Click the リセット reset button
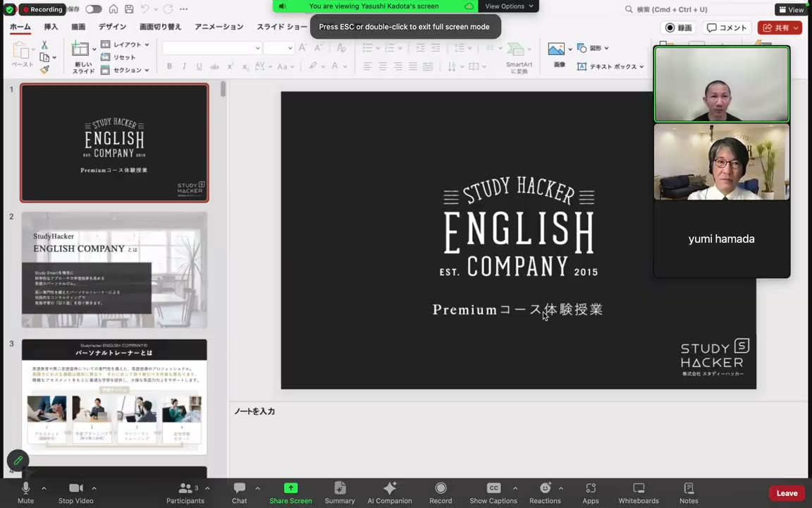812x508 pixels. point(118,57)
